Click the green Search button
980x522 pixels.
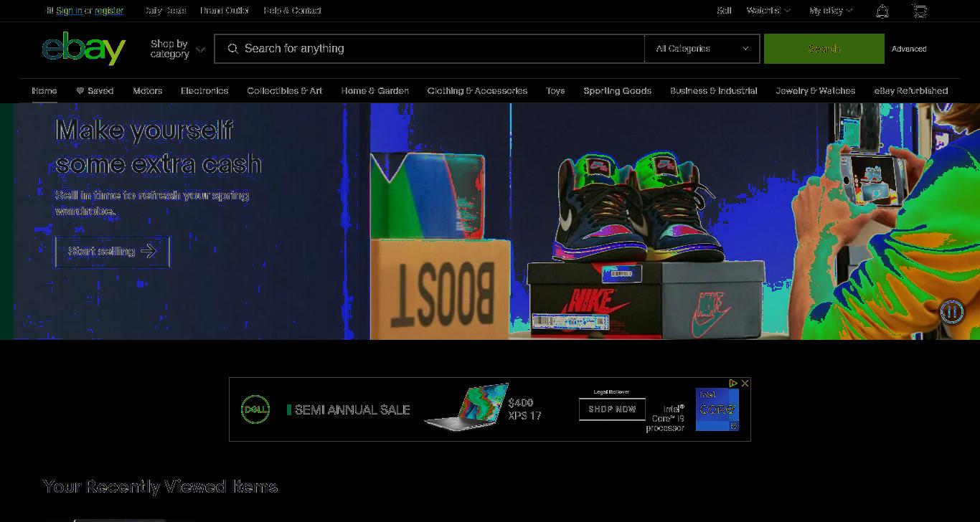click(x=824, y=49)
